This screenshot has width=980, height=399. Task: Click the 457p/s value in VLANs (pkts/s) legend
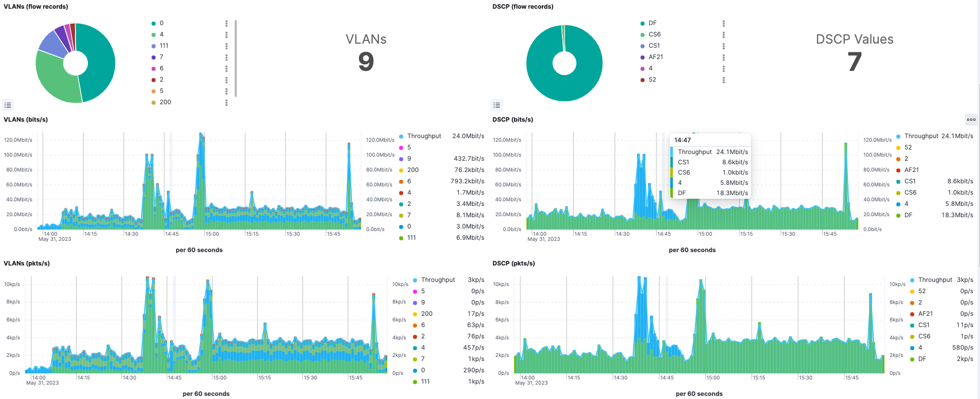click(x=474, y=348)
